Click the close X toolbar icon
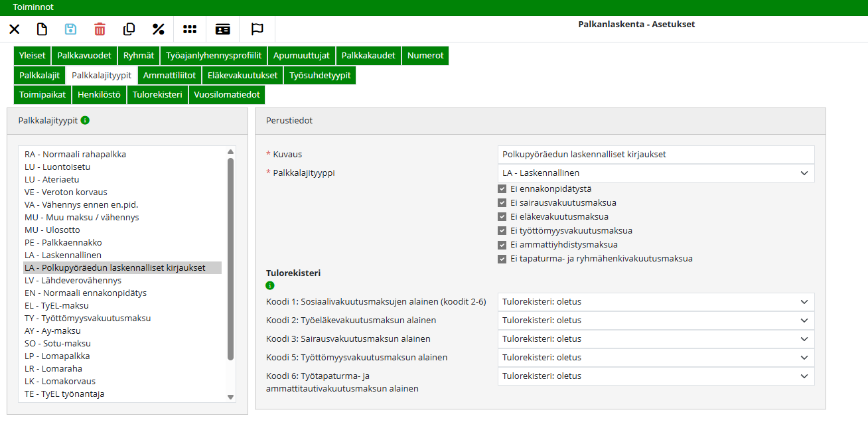Image resolution: width=868 pixels, height=436 pixels. pos(15,29)
